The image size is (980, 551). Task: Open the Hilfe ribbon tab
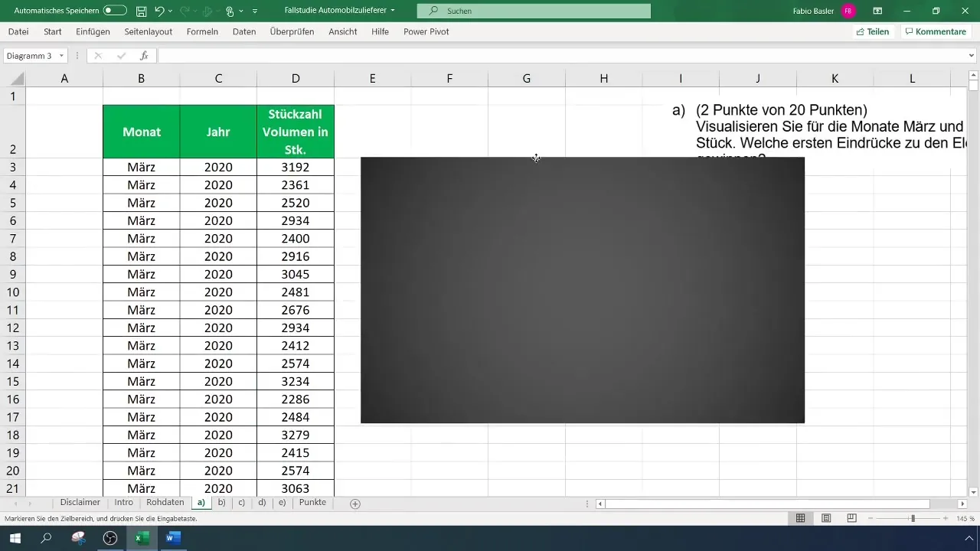380,31
